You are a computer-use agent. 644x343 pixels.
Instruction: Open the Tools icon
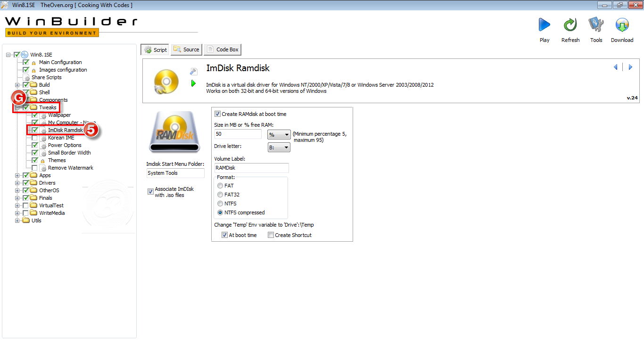(596, 24)
